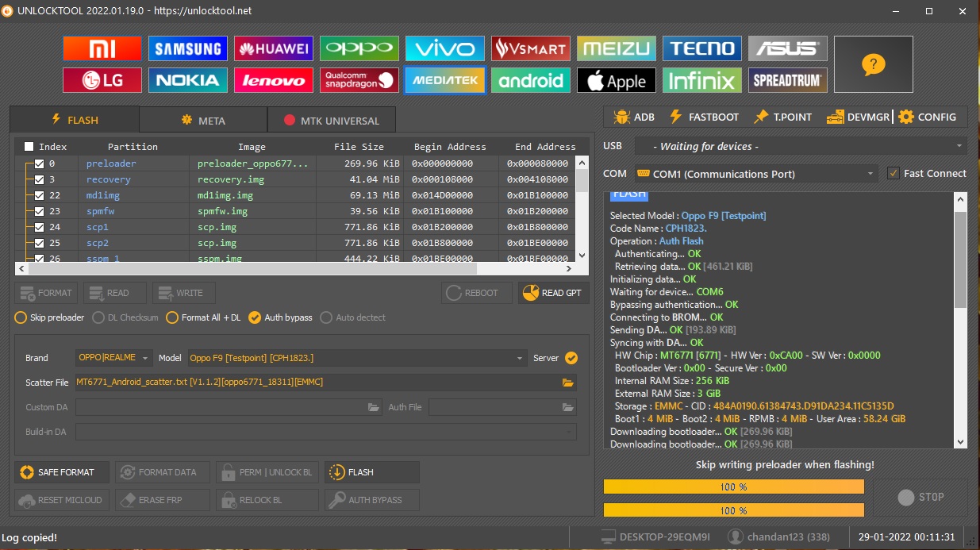Open the ADB tool
This screenshot has width=980, height=550.
click(634, 117)
